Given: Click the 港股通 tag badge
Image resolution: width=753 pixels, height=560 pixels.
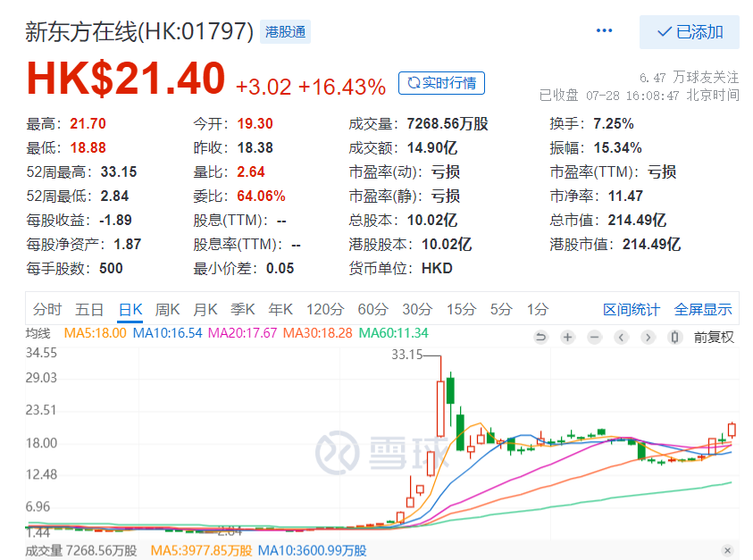Looking at the screenshot, I should (x=285, y=32).
